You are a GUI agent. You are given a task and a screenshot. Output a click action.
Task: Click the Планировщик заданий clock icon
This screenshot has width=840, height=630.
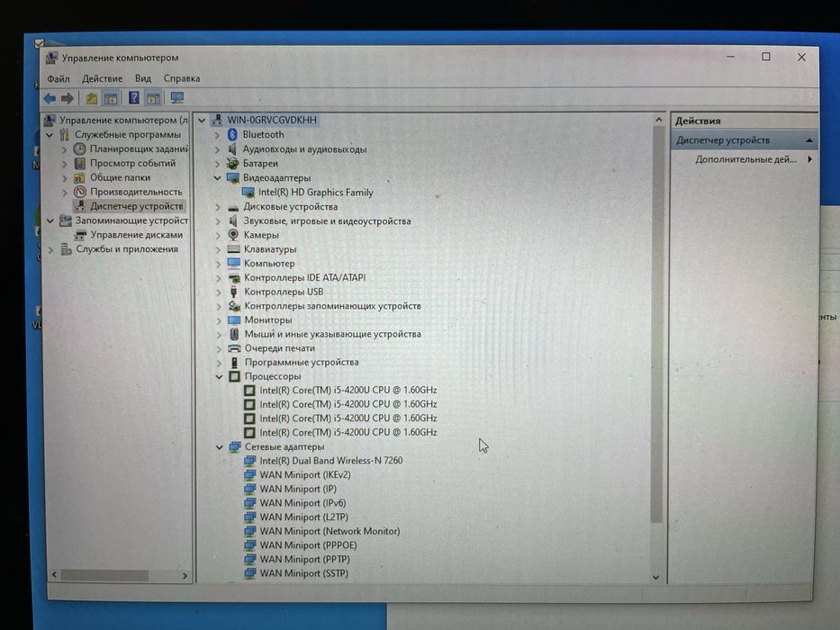click(79, 148)
